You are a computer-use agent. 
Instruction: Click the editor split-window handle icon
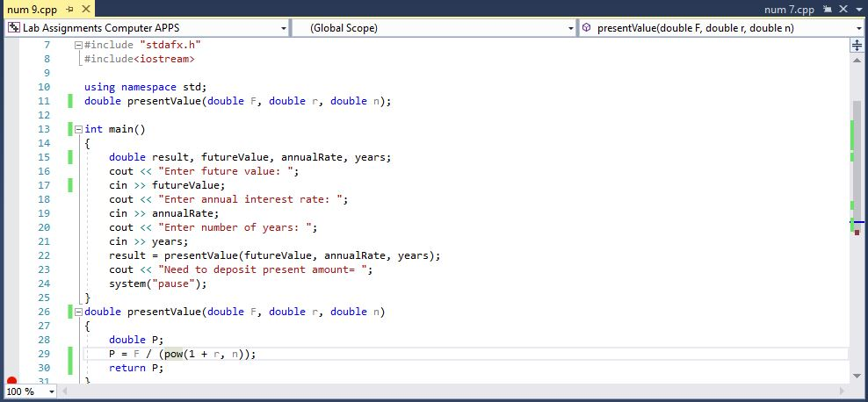(x=857, y=46)
